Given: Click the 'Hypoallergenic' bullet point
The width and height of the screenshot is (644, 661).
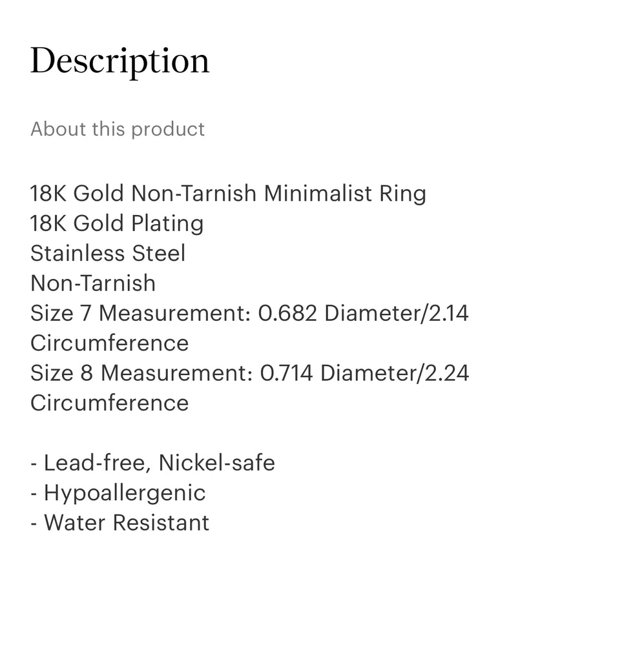Looking at the screenshot, I should pyautogui.click(x=124, y=493).
